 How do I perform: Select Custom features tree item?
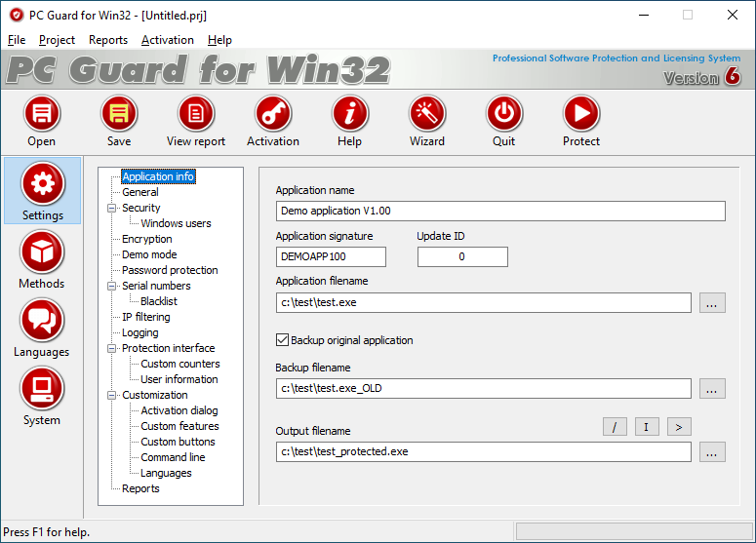179,426
